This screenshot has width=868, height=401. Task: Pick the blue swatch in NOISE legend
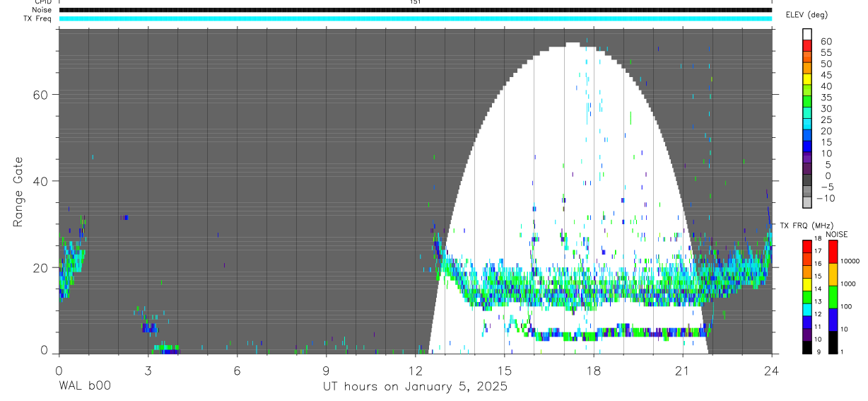832,319
